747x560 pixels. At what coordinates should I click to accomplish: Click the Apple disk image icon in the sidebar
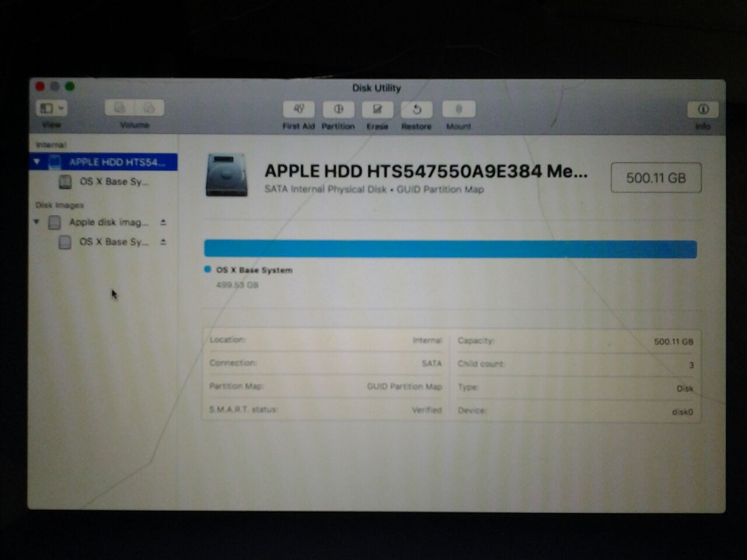point(55,222)
